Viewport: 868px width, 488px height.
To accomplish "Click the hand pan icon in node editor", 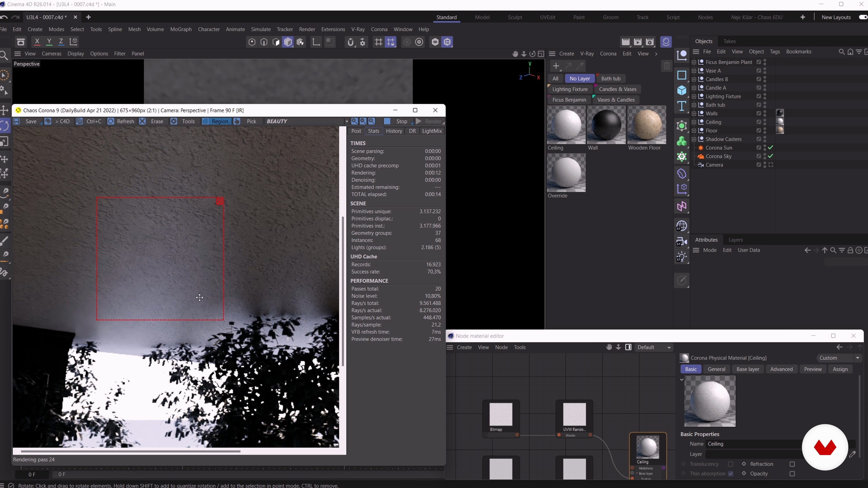I will coord(609,347).
